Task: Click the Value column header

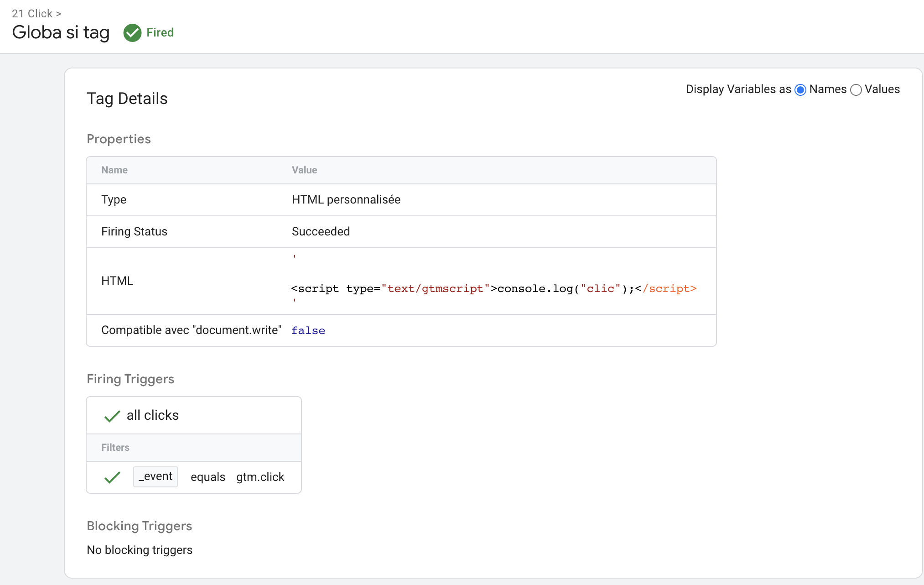Action: click(x=304, y=170)
